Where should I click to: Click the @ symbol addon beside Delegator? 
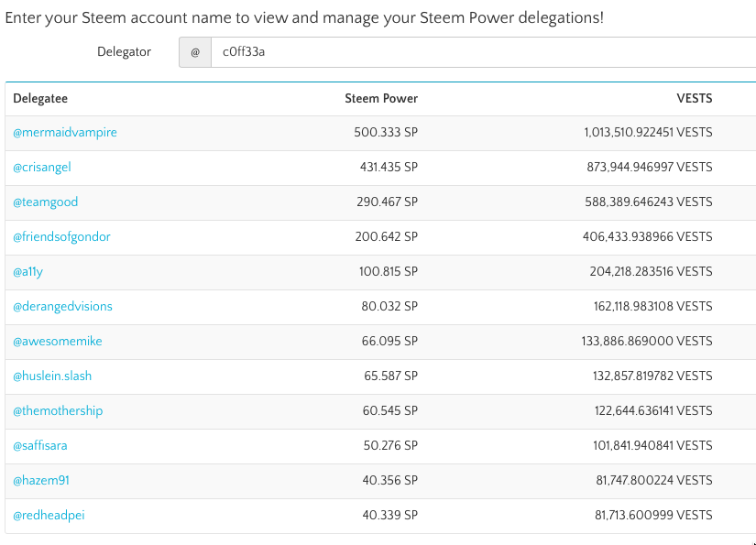coord(194,52)
